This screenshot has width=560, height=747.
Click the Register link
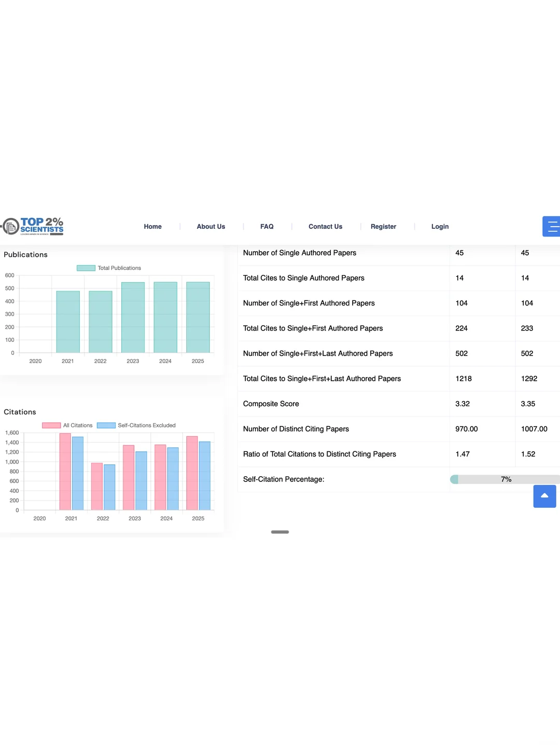(x=383, y=227)
